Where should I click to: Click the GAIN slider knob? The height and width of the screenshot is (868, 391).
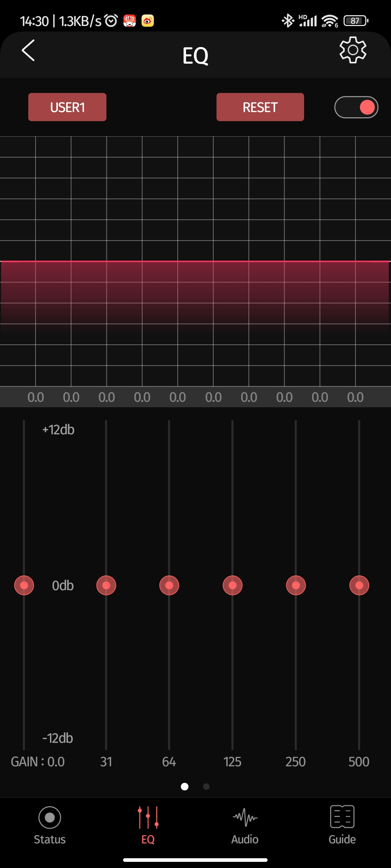point(24,585)
